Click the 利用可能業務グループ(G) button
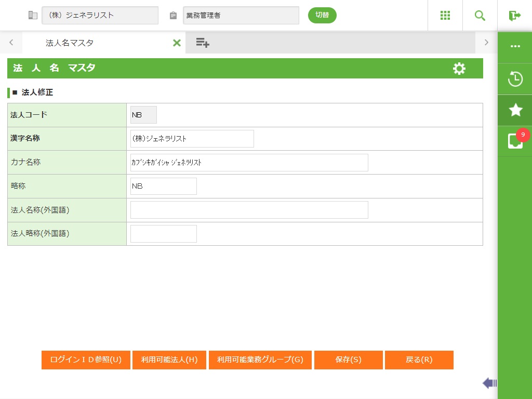Image resolution: width=532 pixels, height=399 pixels. (x=260, y=360)
